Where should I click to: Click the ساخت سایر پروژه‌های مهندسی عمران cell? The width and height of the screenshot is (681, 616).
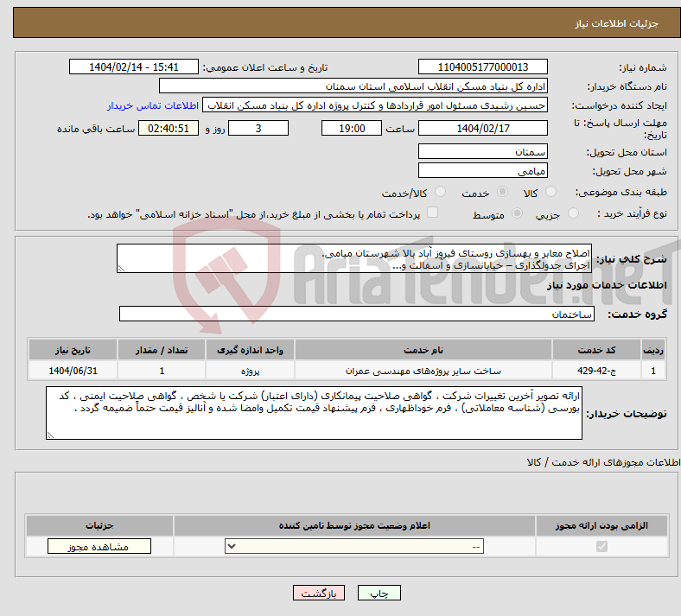click(x=423, y=371)
